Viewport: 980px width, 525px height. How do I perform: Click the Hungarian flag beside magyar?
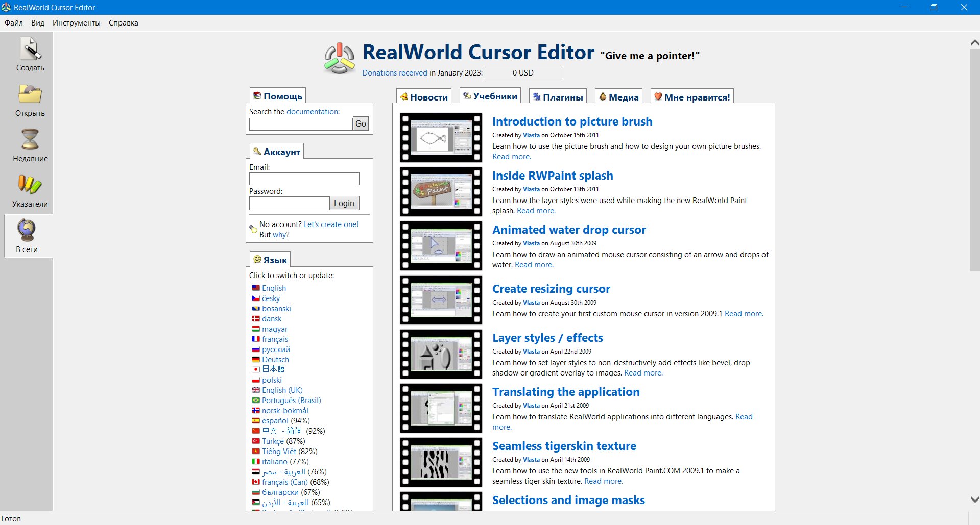[256, 329]
